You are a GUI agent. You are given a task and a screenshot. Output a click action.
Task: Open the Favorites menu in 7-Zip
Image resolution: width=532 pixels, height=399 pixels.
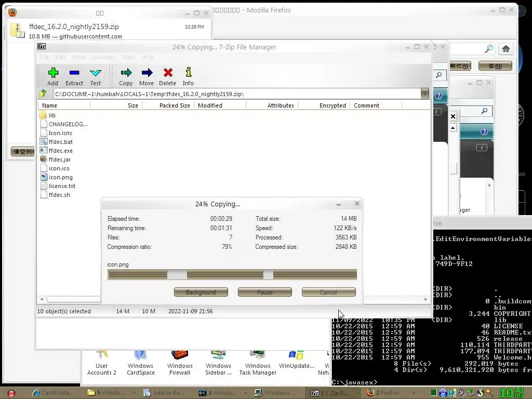(x=102, y=57)
